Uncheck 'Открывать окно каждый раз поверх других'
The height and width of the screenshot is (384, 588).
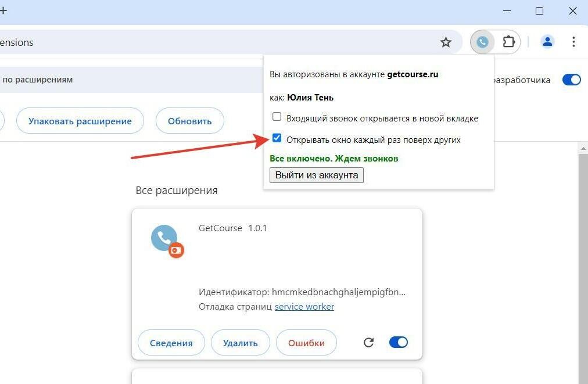click(x=277, y=138)
